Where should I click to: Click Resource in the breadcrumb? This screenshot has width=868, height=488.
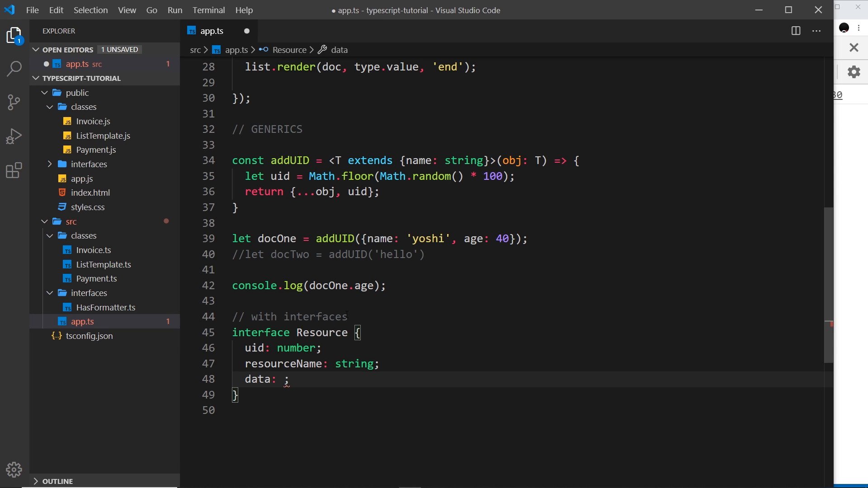coord(289,50)
